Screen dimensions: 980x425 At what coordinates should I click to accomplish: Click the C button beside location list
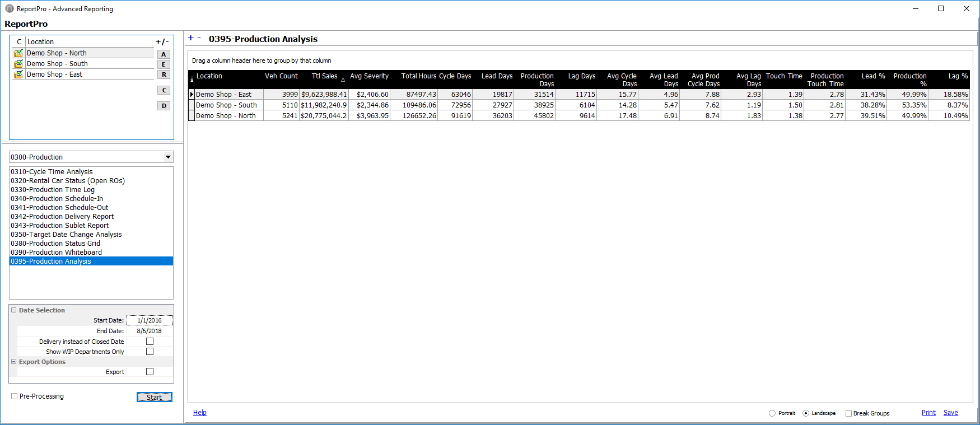pyautogui.click(x=164, y=90)
